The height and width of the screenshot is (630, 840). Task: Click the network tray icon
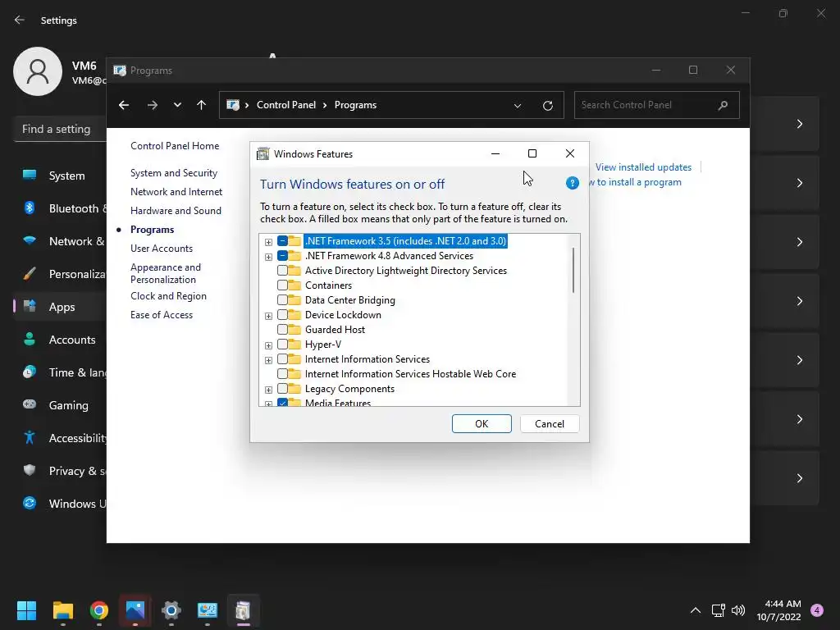718,610
